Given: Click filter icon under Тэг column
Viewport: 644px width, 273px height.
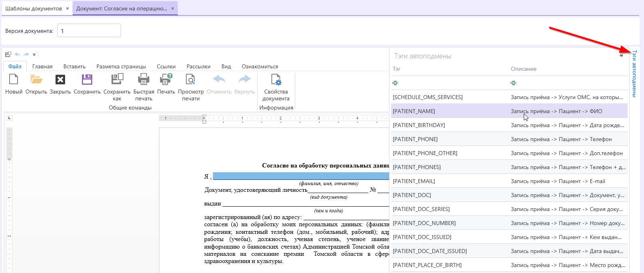Looking at the screenshot, I should pos(396,83).
